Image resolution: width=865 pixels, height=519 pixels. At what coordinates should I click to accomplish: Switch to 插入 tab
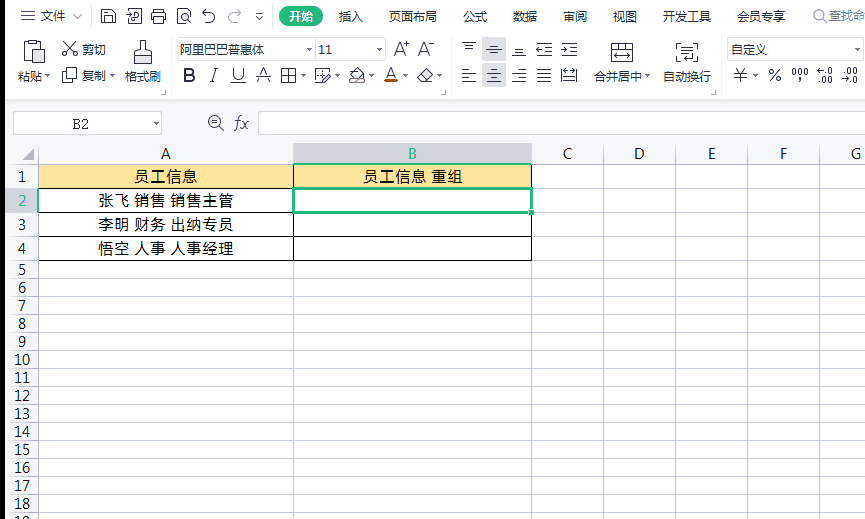(x=351, y=17)
